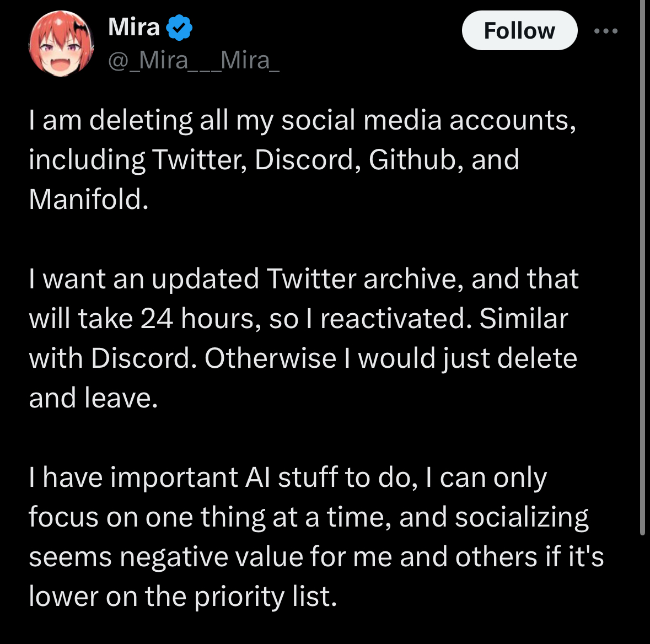Click the closing words "priority list."

tap(265, 596)
